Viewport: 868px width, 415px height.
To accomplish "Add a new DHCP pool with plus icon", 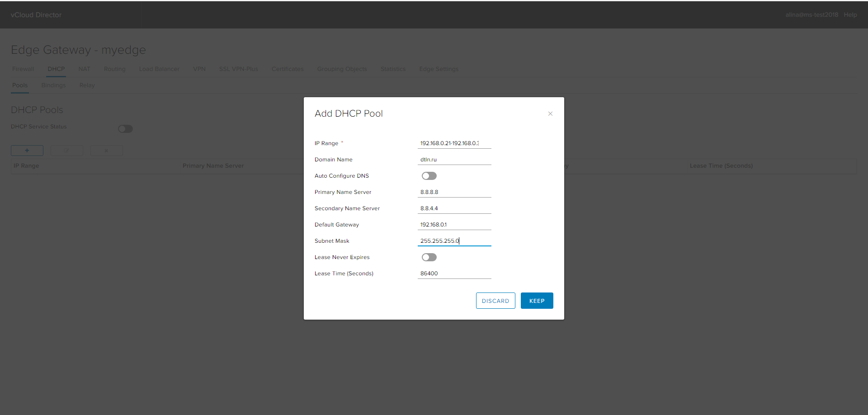I will (x=27, y=150).
